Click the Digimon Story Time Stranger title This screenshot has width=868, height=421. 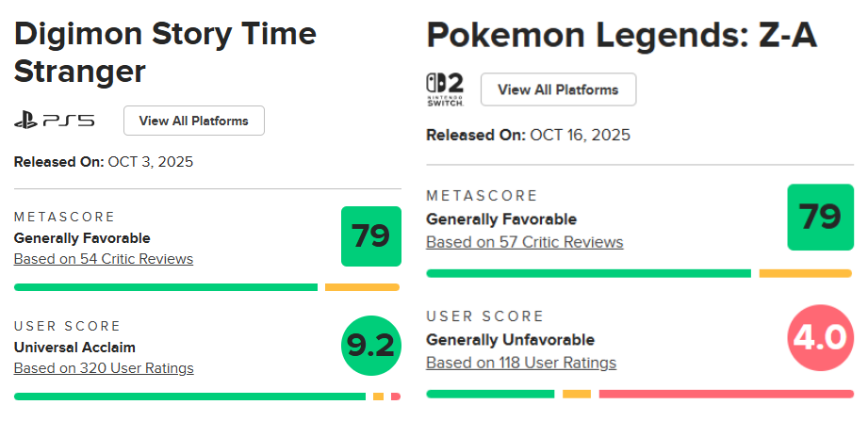[165, 53]
